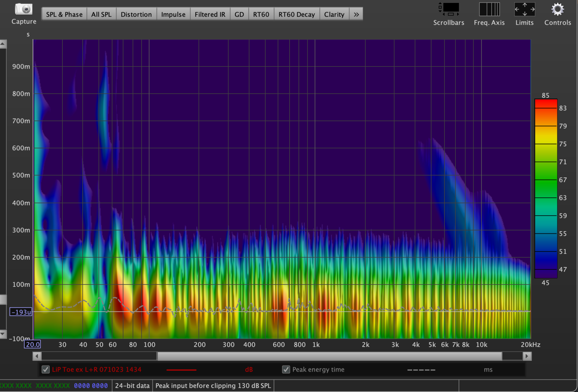Click the vertical scrollbar down arrow
The width and height of the screenshot is (578, 392).
pos(3,334)
